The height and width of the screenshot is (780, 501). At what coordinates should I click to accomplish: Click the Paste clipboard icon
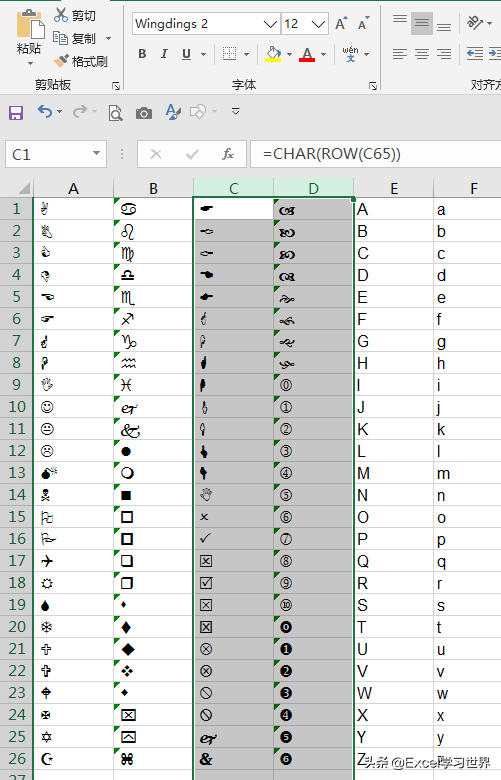[29, 24]
